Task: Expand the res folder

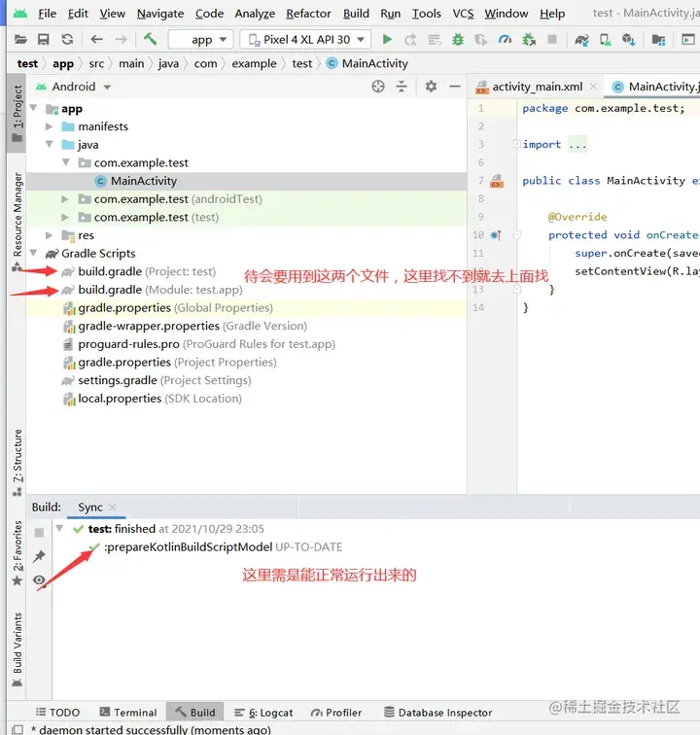Action: click(49, 235)
